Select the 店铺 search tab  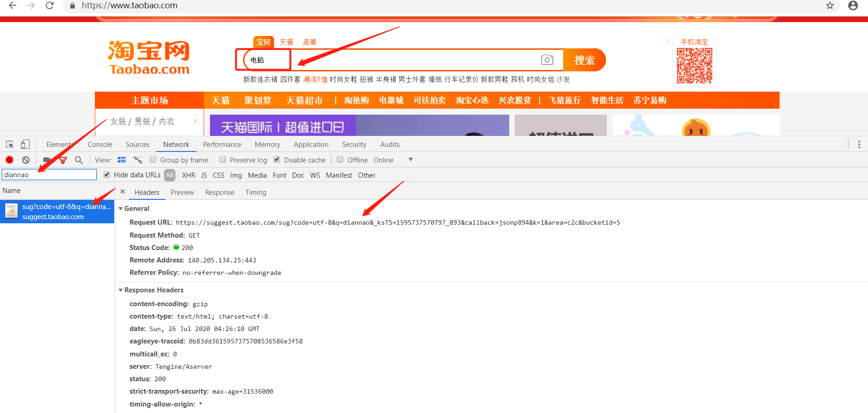tap(309, 42)
